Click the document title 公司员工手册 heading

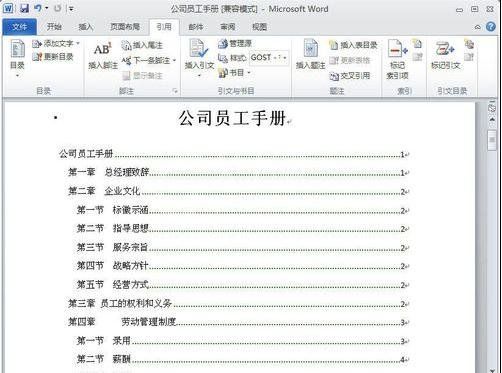coord(232,118)
